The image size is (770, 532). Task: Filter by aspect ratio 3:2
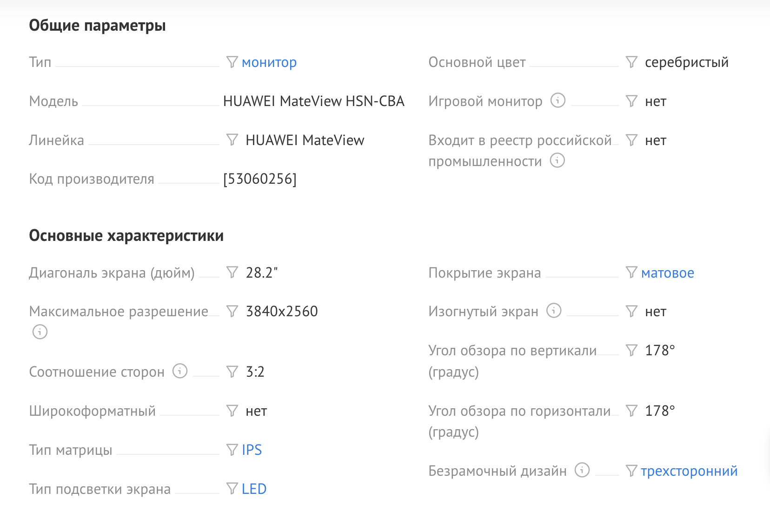pos(232,372)
